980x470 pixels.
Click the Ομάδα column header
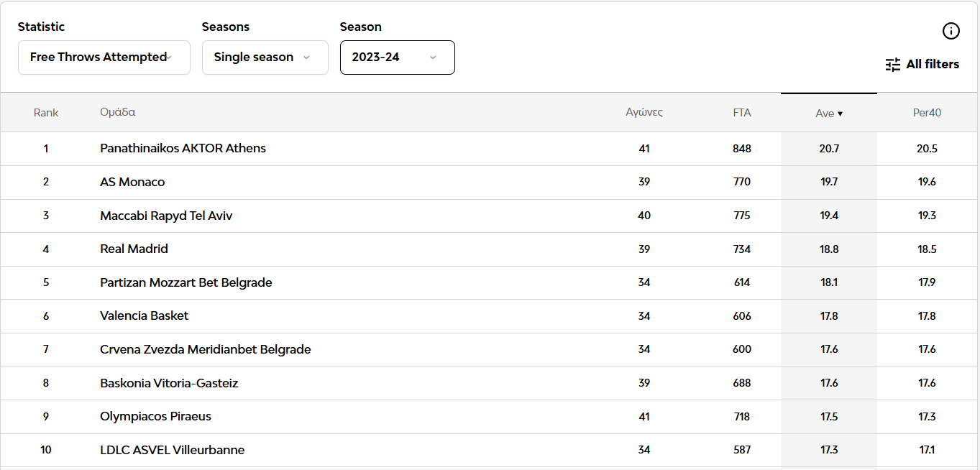[118, 113]
